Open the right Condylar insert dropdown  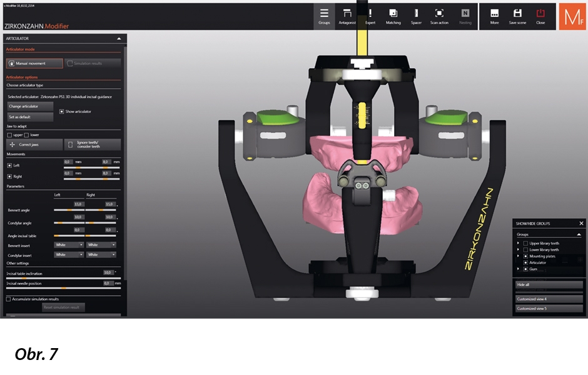click(x=101, y=254)
